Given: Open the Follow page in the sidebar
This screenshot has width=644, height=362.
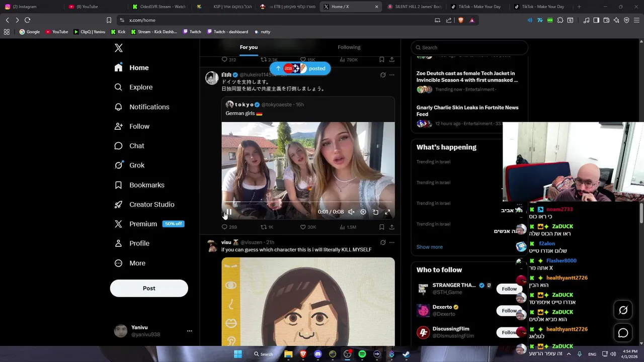Looking at the screenshot, I should point(132,126).
